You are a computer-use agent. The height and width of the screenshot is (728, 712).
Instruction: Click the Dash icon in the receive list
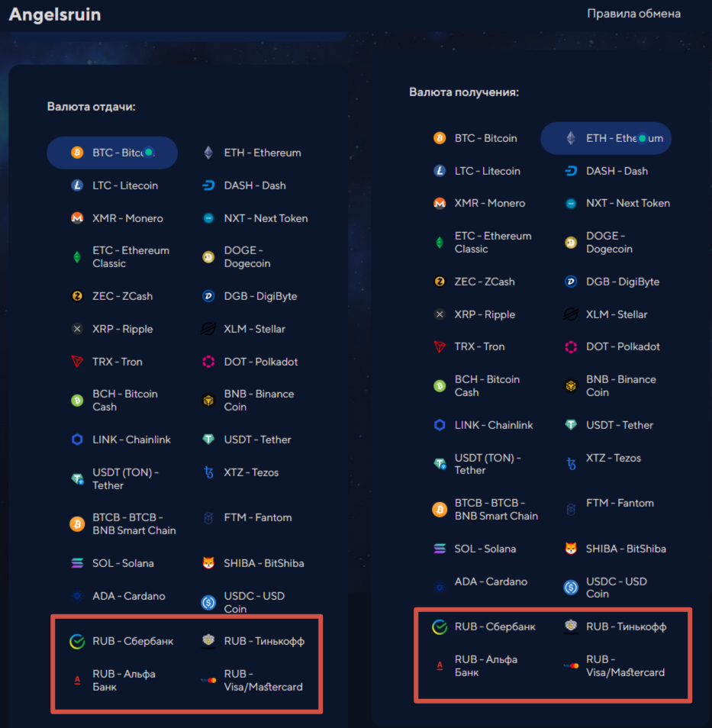pos(571,171)
